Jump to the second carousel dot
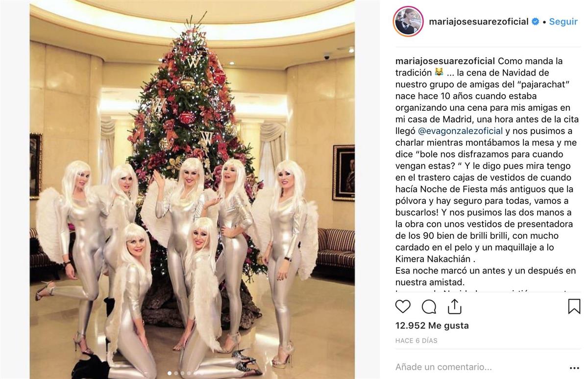The image size is (588, 379). tap(176, 373)
